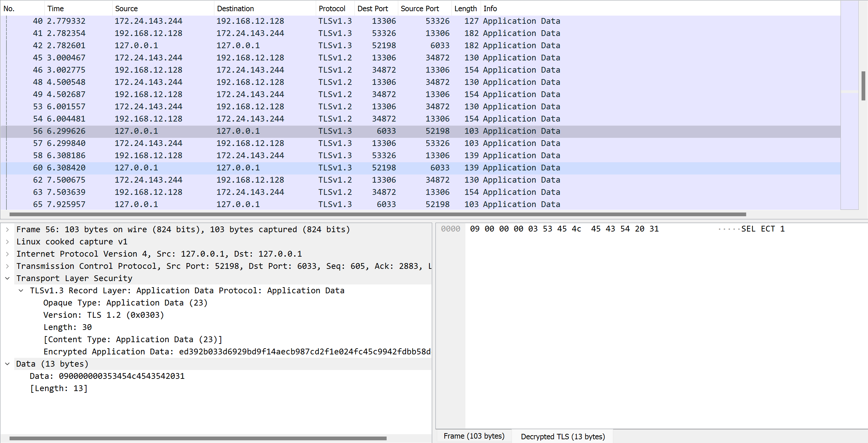Select the Frame (103 bytes) tab
868x443 pixels.
[x=474, y=436]
